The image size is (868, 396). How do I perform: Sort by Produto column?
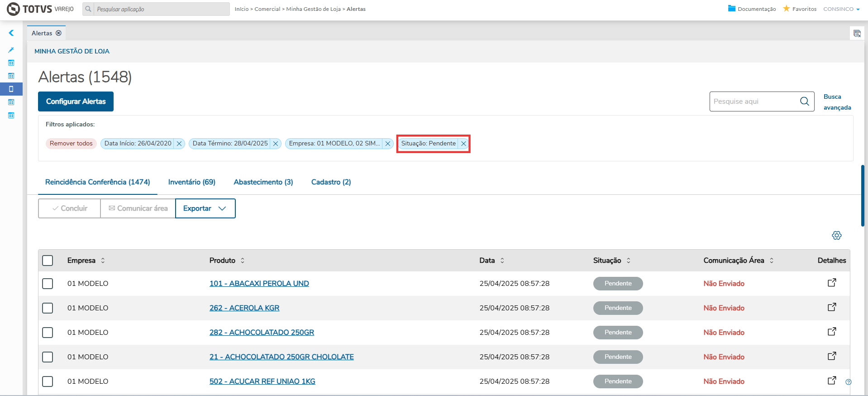(x=243, y=261)
